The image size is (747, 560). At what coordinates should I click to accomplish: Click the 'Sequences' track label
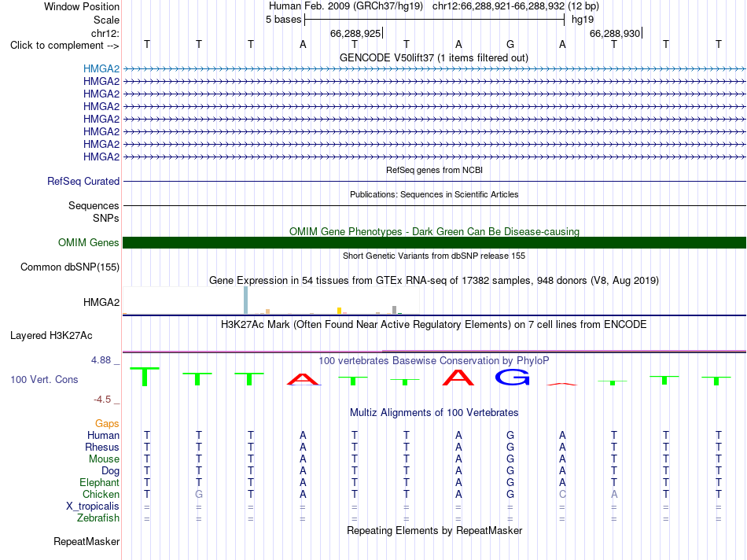click(94, 205)
